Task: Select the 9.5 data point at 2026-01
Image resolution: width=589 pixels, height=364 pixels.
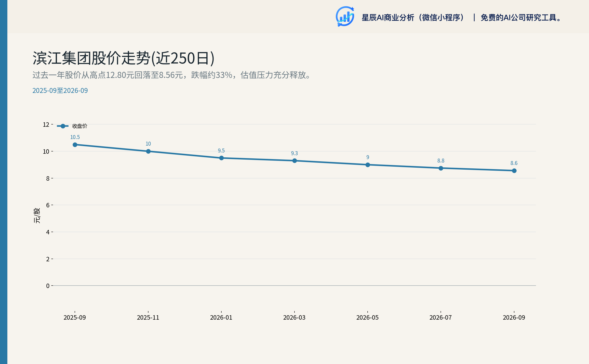Action: tap(221, 158)
